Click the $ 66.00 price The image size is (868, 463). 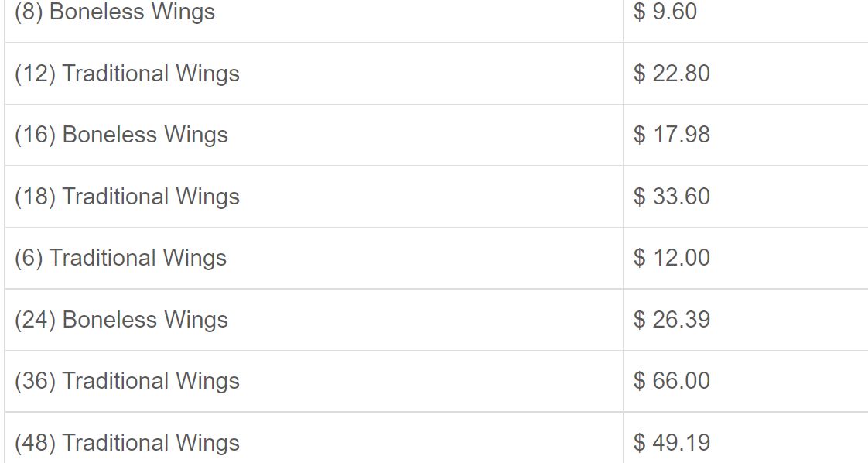672,381
